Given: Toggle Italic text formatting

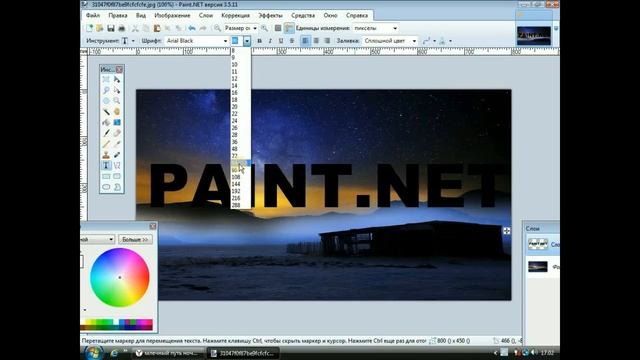Looking at the screenshot, I should pos(270,41).
